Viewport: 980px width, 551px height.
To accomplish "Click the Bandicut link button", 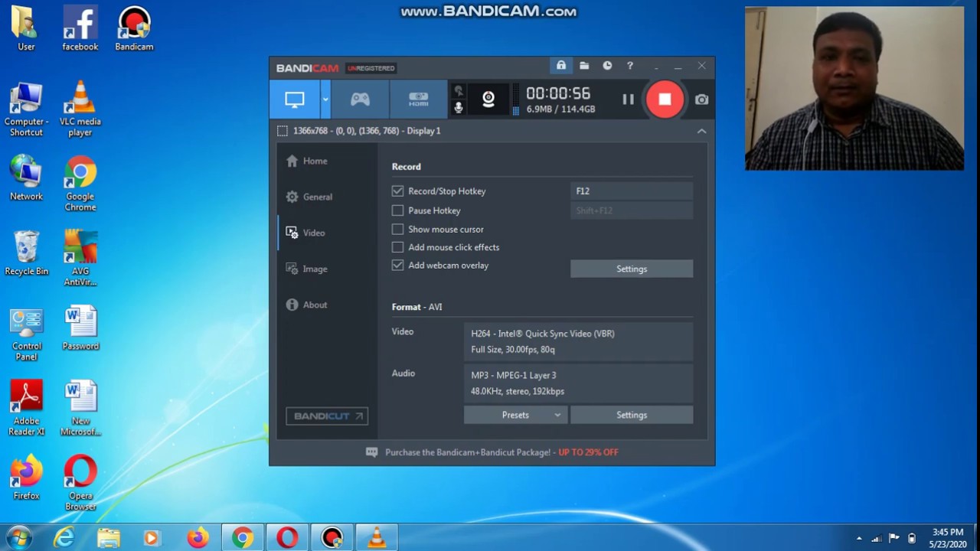I will (x=327, y=416).
